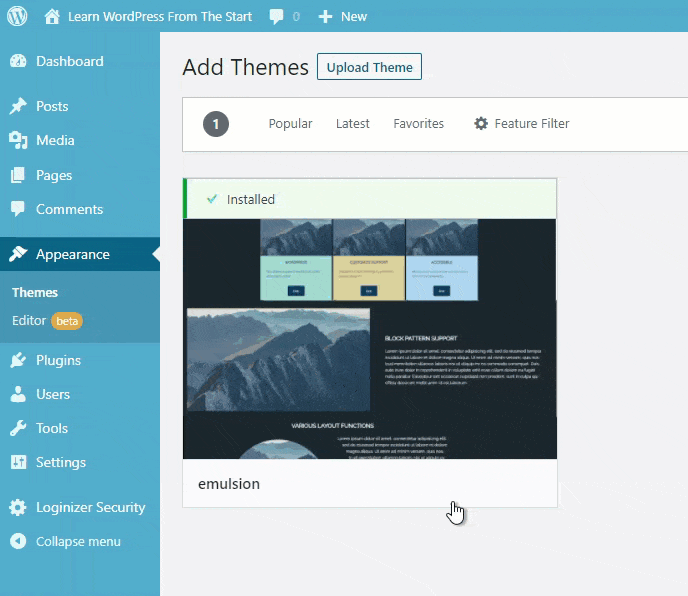Click the Add Themes page heading

pos(245,67)
